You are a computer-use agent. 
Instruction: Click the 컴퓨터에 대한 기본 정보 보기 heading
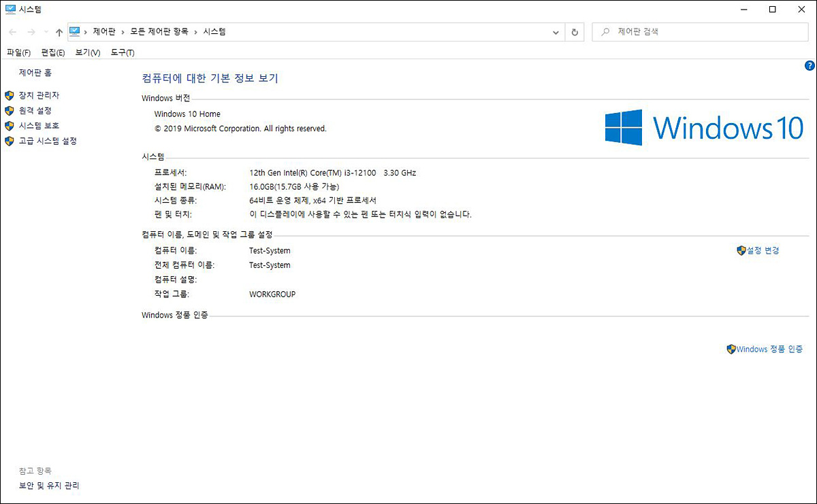click(x=210, y=78)
